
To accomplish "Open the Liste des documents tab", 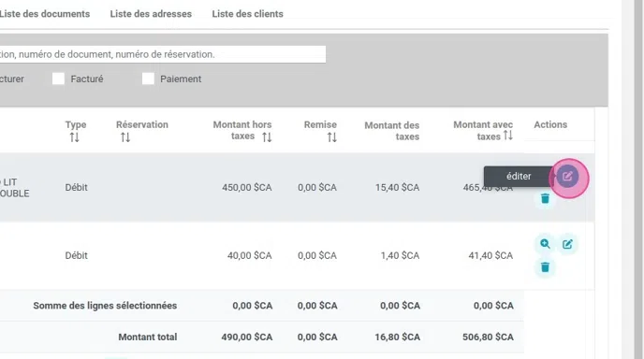I will 44,14.
